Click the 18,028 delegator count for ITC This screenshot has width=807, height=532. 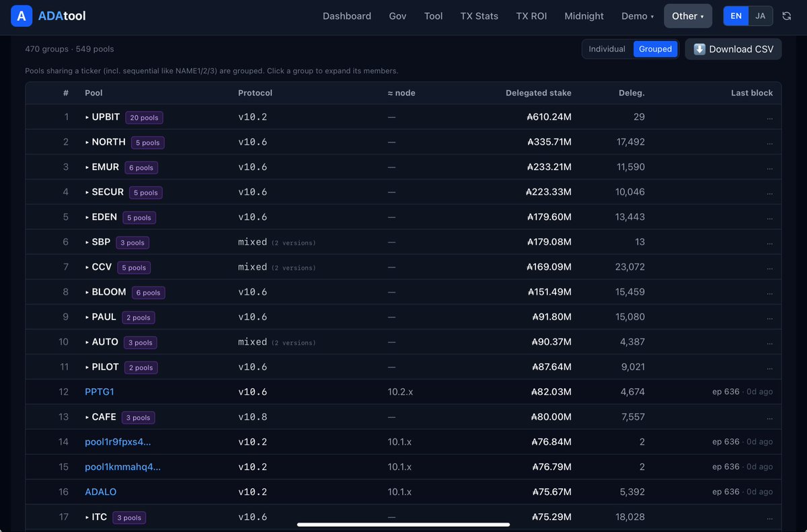coord(630,517)
